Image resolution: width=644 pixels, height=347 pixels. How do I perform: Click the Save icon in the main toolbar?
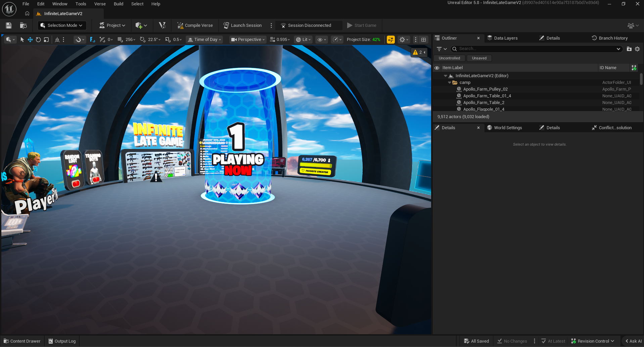coord(9,26)
